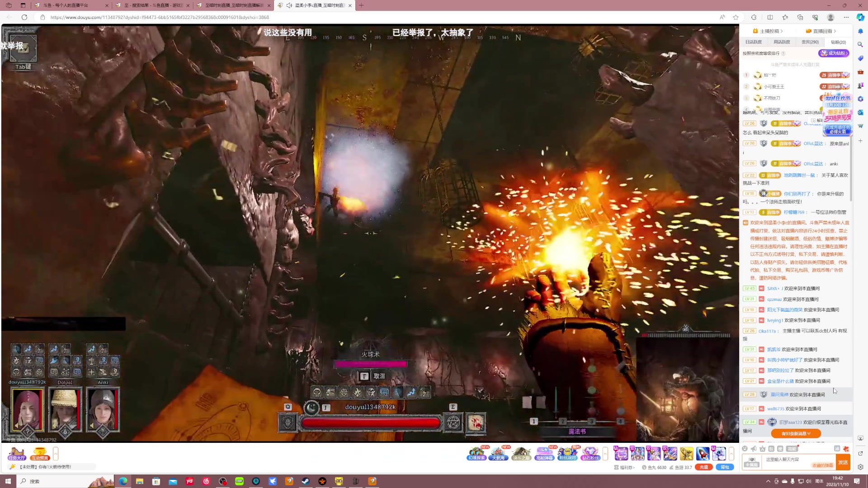Click the browser address bar URL
The width and height of the screenshot is (868, 488).
point(160,17)
